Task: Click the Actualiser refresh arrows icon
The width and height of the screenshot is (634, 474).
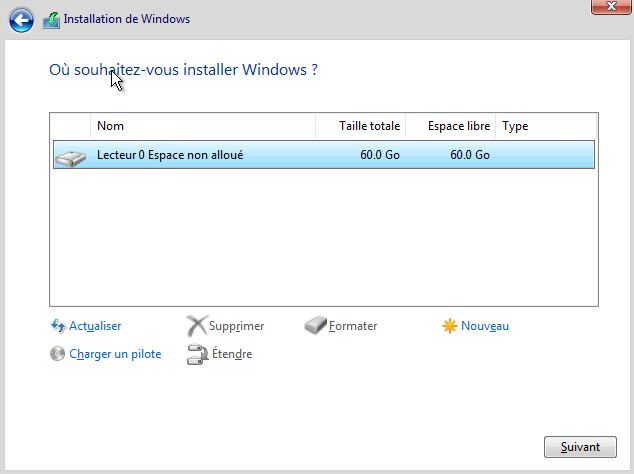Action: [x=58, y=326]
